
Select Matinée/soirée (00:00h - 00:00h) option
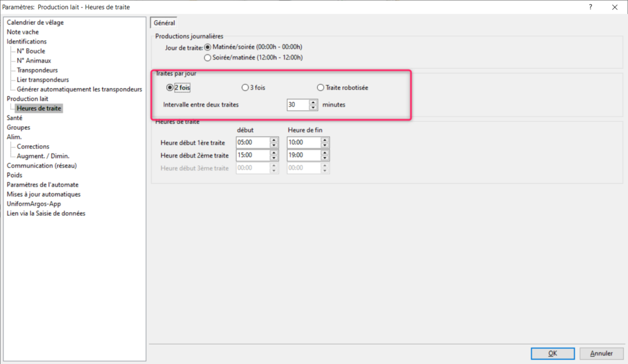[207, 47]
